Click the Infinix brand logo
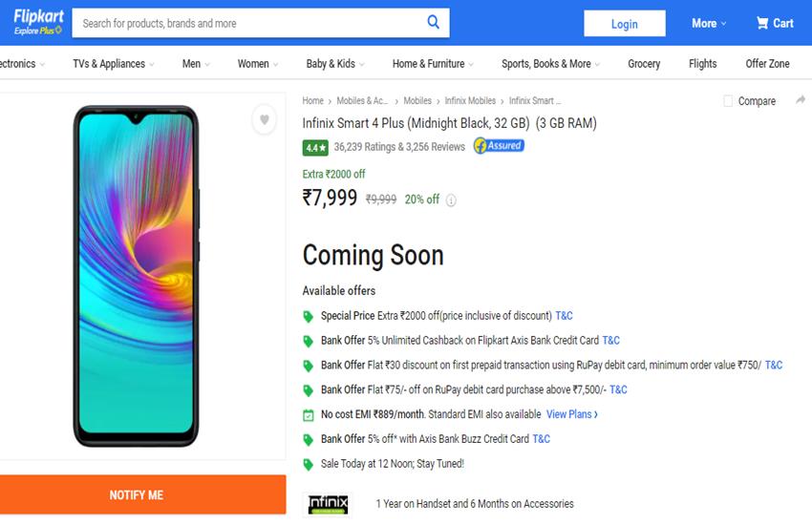The width and height of the screenshot is (812, 525). pyautogui.click(x=327, y=504)
